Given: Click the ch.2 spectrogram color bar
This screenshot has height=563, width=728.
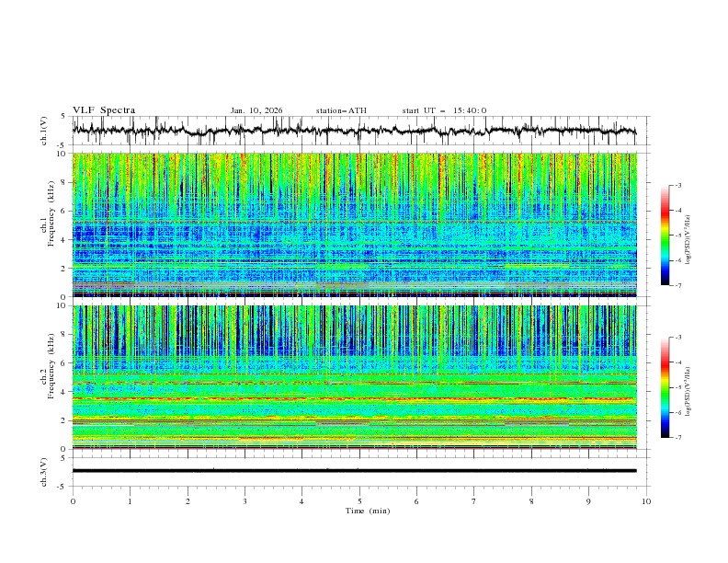Looking at the screenshot, I should point(665,387).
